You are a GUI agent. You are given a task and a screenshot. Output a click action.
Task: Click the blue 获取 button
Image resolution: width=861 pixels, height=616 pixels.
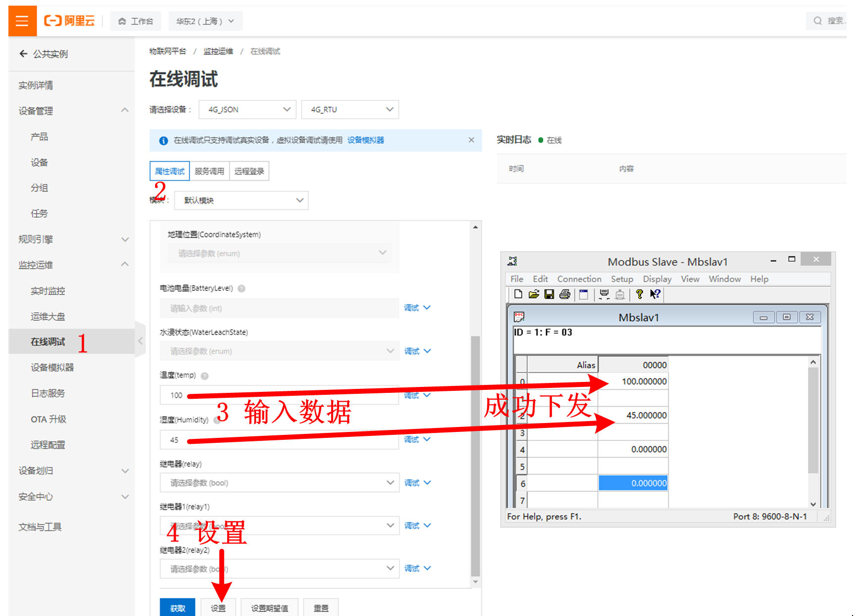click(x=177, y=608)
